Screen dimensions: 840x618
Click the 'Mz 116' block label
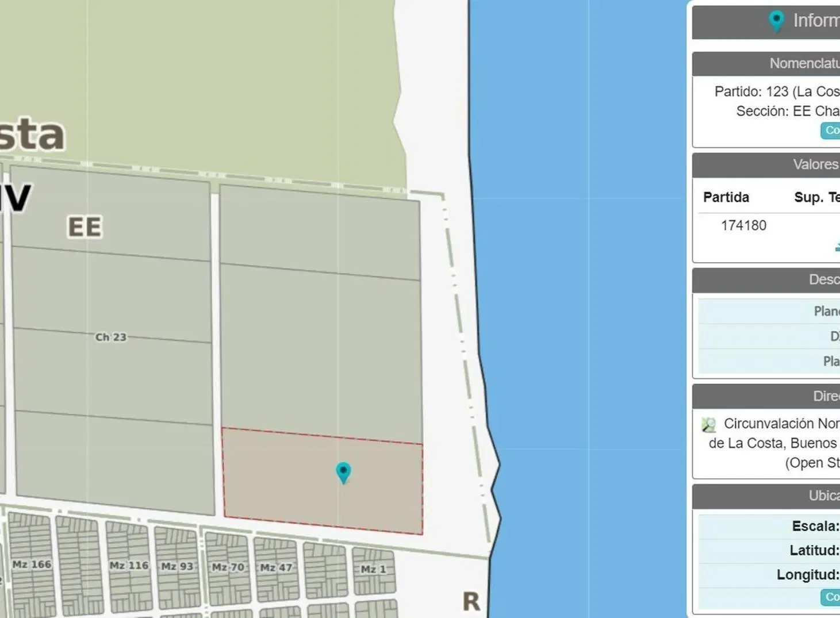[129, 566]
